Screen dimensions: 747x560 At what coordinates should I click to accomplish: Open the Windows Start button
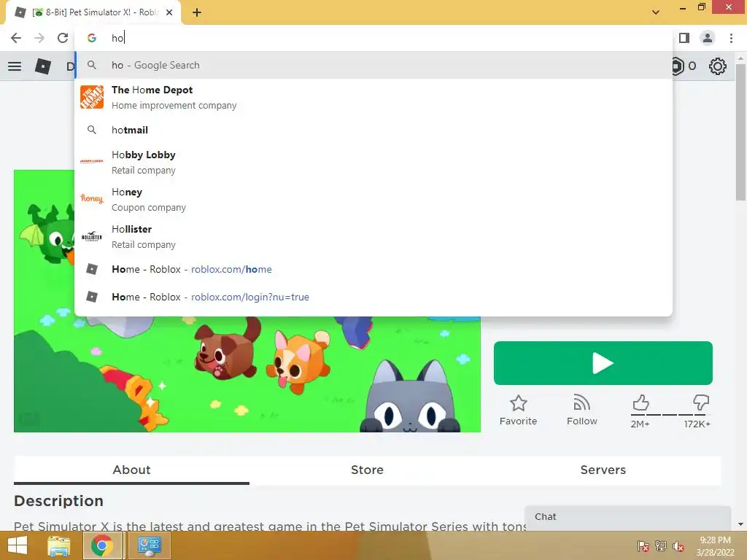click(x=18, y=545)
